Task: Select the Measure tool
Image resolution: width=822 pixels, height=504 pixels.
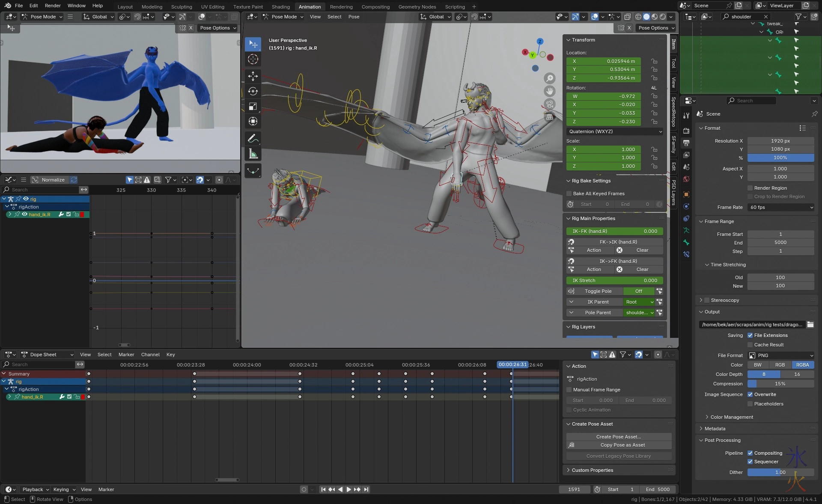Action: point(253,154)
